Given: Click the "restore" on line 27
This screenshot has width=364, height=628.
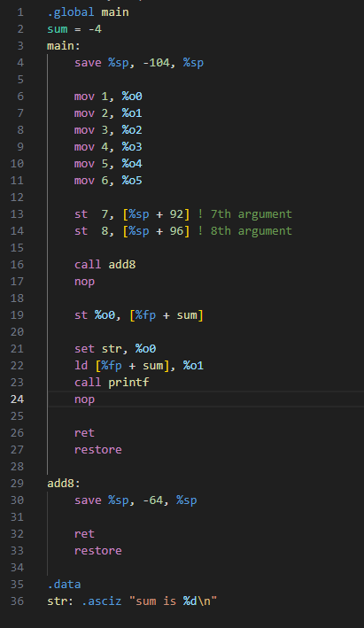Looking at the screenshot, I should point(98,450).
